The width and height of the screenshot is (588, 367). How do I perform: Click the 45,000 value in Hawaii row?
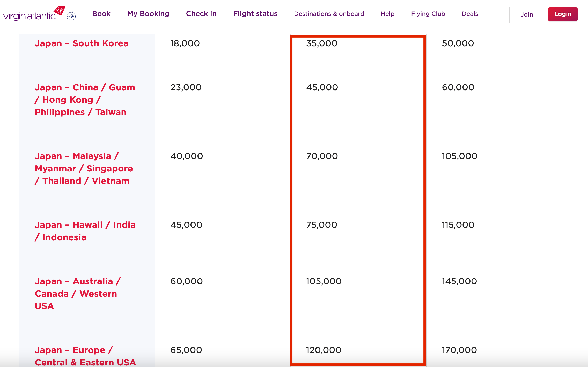pos(186,225)
